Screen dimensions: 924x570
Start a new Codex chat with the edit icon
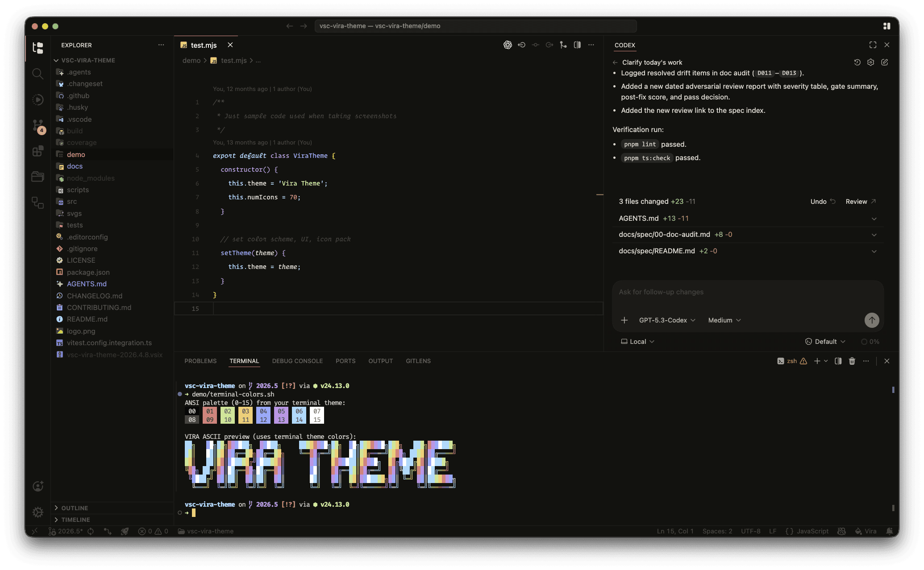(x=884, y=62)
